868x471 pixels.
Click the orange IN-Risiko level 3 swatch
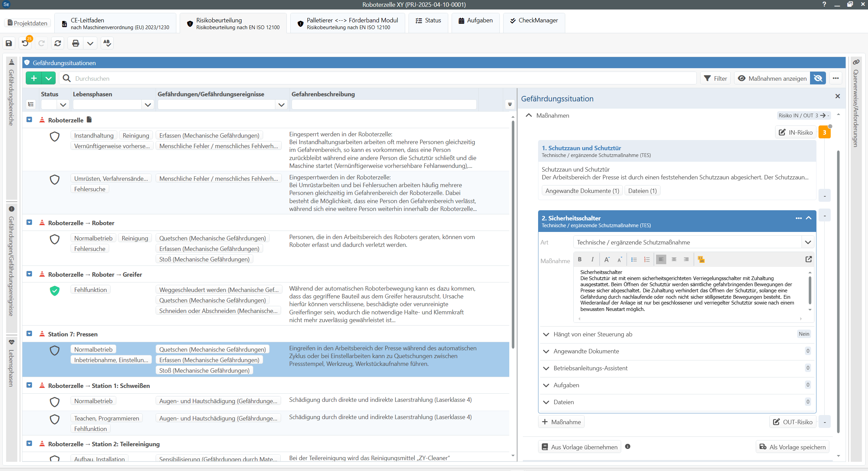point(824,132)
